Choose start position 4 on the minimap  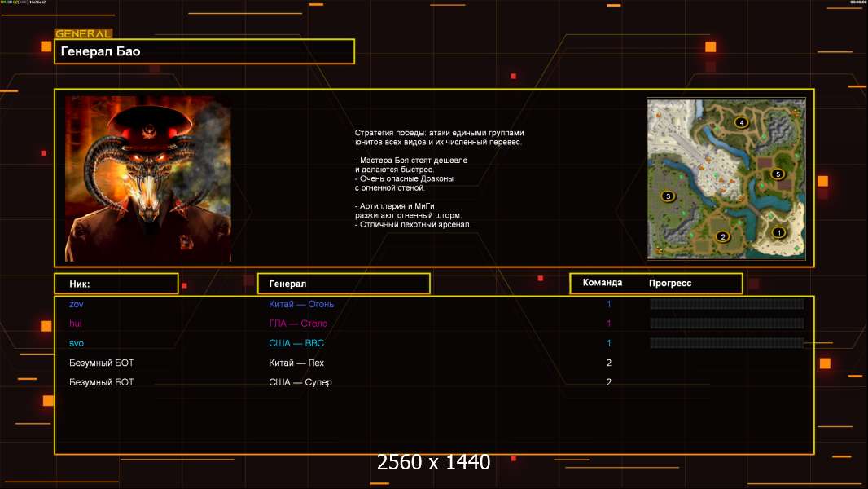click(741, 122)
